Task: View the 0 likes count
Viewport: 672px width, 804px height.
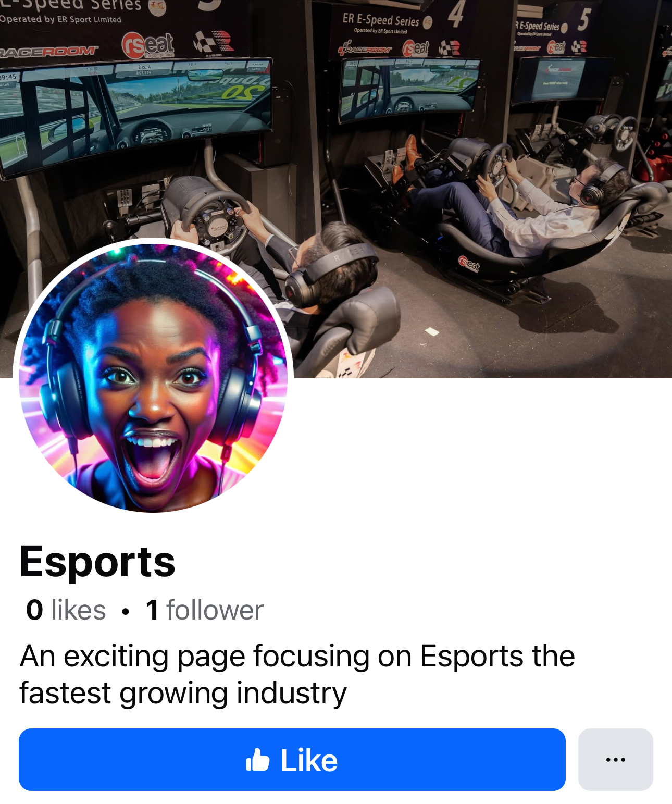Action: pos(66,610)
